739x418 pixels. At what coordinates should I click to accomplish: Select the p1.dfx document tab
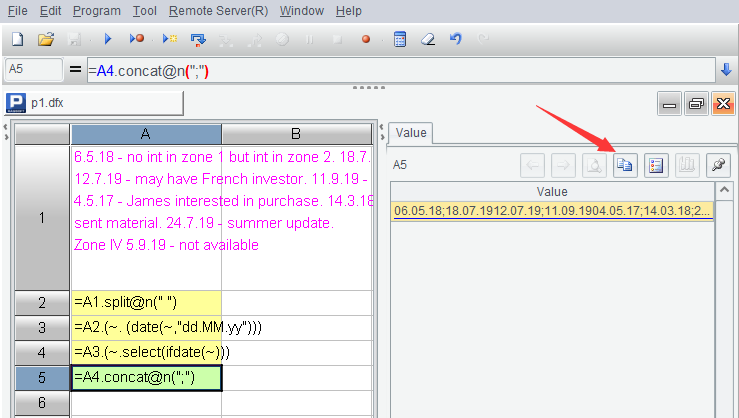(95, 103)
